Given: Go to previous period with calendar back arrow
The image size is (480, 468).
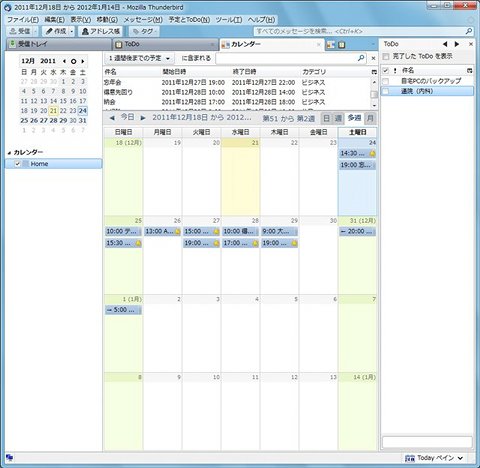Looking at the screenshot, I should point(112,118).
